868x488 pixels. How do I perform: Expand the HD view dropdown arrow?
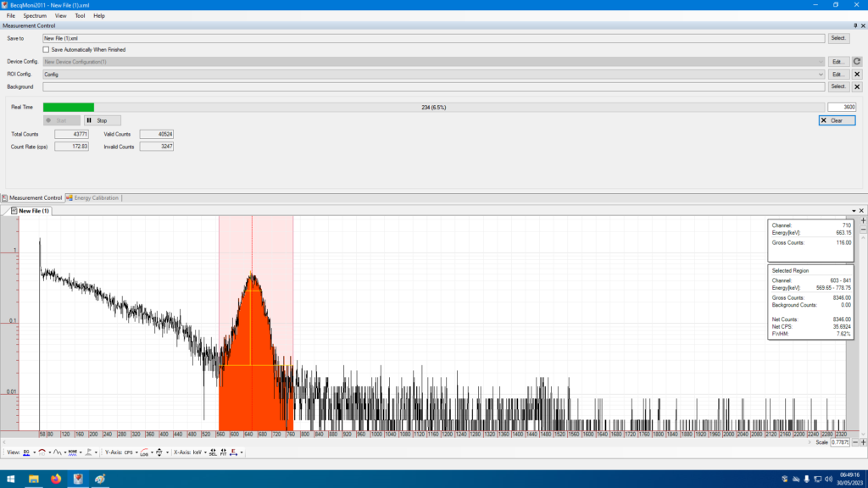pyautogui.click(x=50, y=452)
